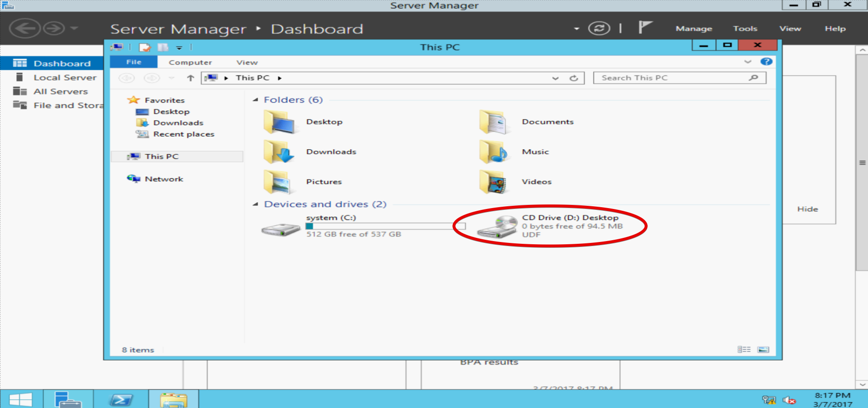Viewport: 868px width, 408px height.
Task: Open recent locations dropdown in explorer
Action: coord(171,78)
